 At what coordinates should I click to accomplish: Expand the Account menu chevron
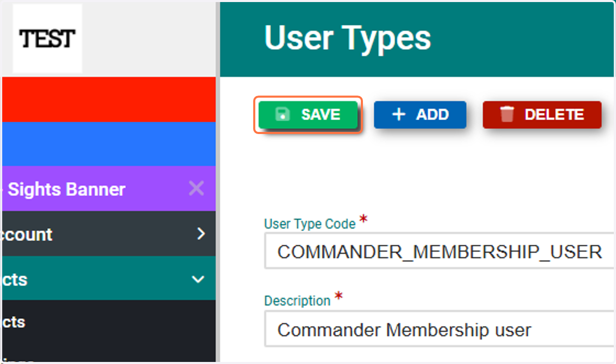(x=201, y=234)
